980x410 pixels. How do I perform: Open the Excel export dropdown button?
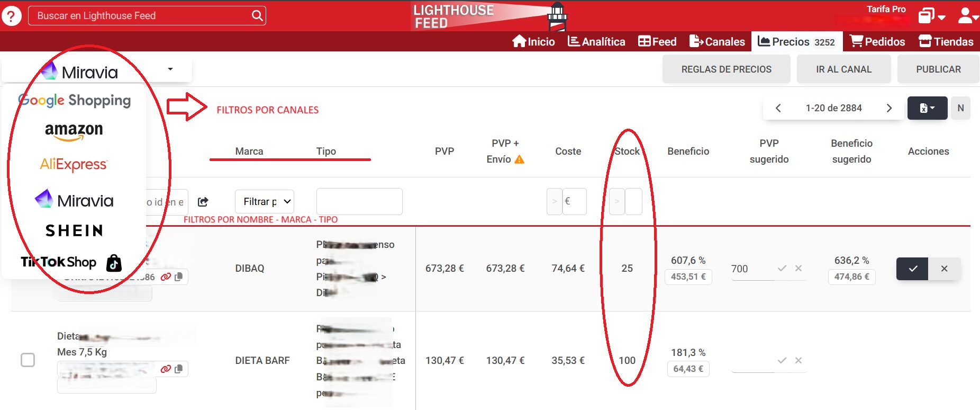click(x=927, y=108)
